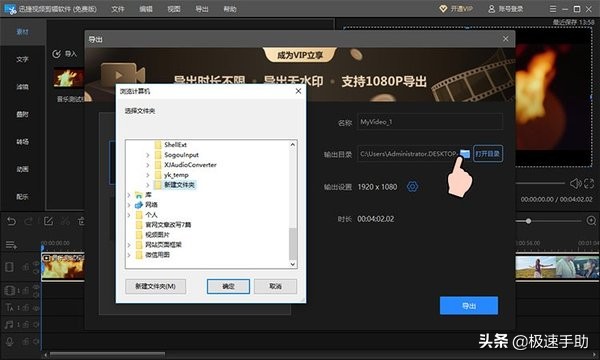Select the 文字 sidebar tab
Viewport: 600px width, 360px height.
(x=22, y=59)
